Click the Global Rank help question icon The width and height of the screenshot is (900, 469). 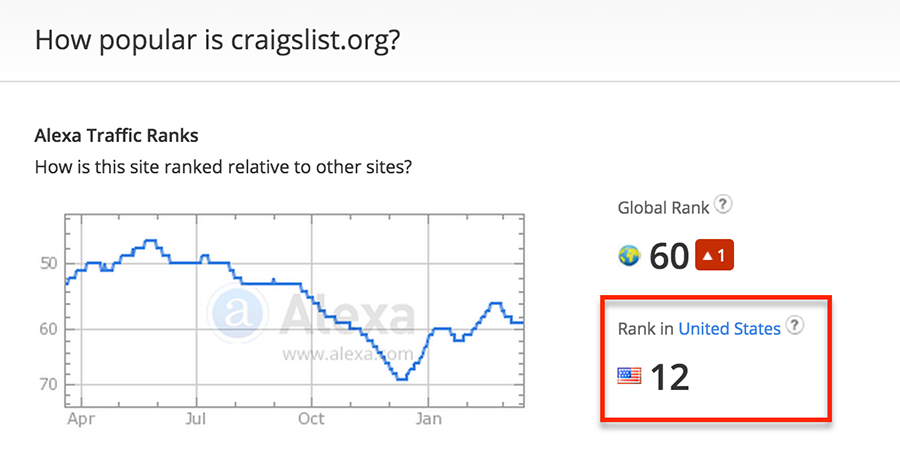[x=723, y=204]
